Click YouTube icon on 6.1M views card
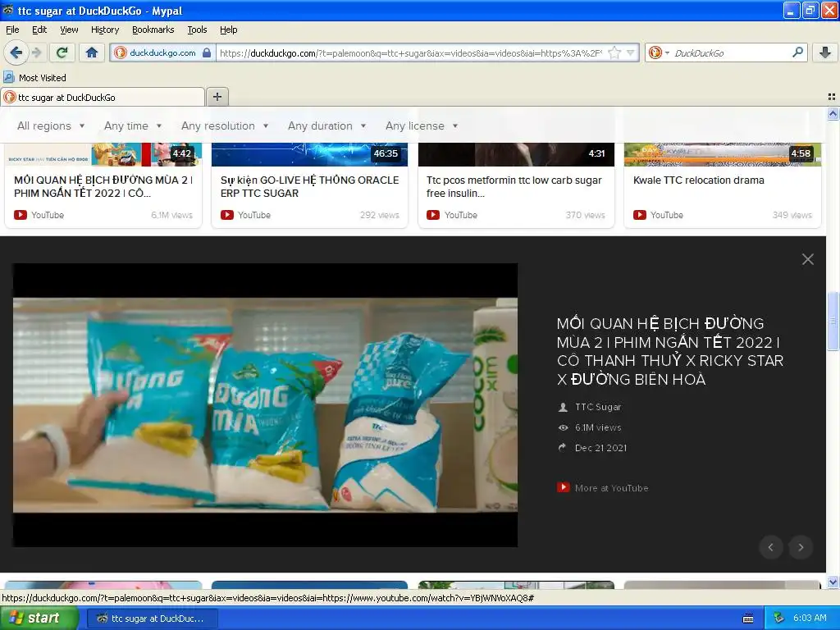This screenshot has width=840, height=630. tap(21, 215)
